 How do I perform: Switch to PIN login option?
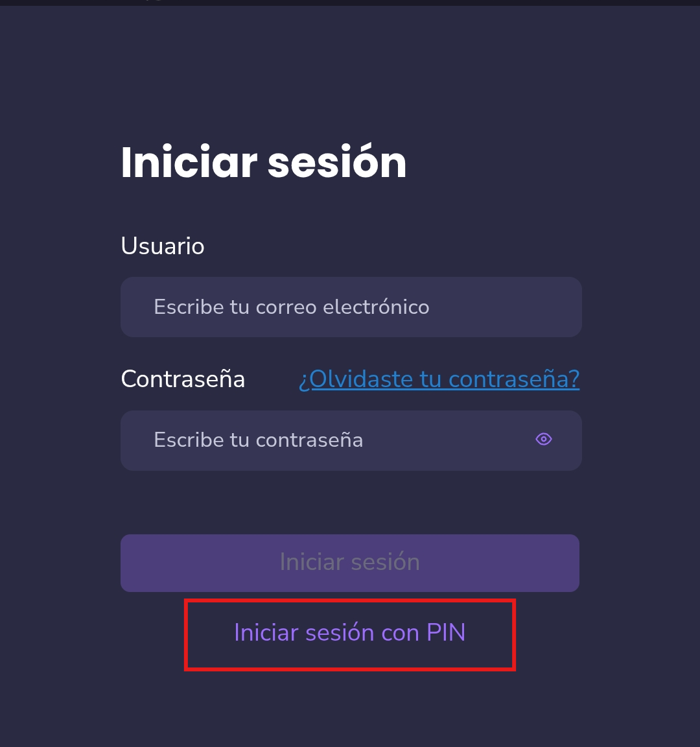(350, 633)
